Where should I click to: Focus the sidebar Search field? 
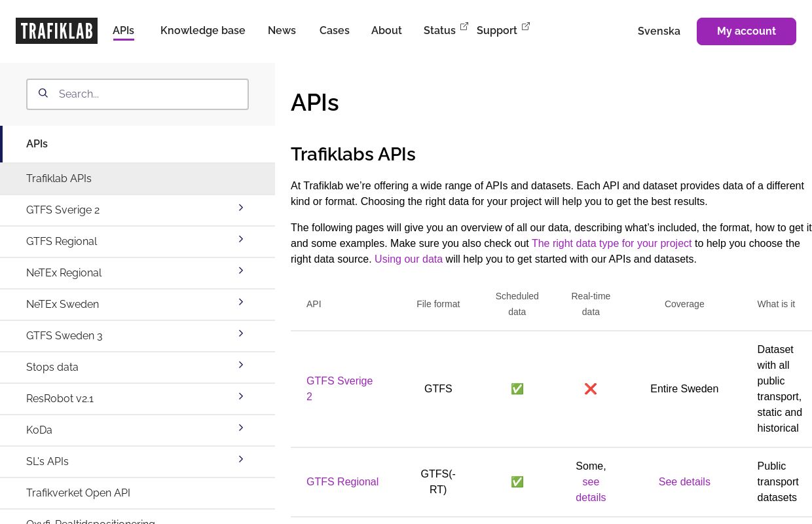click(x=138, y=94)
